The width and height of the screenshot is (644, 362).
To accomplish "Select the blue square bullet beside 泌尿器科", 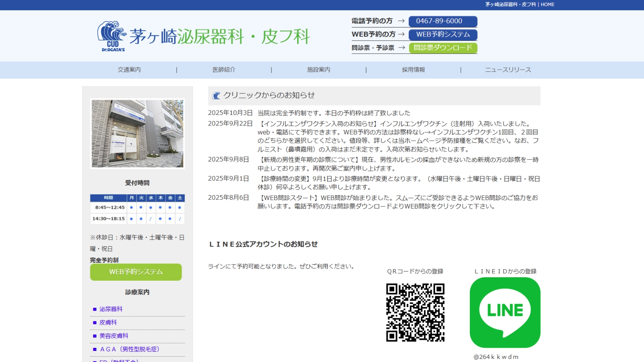I will [95, 309].
